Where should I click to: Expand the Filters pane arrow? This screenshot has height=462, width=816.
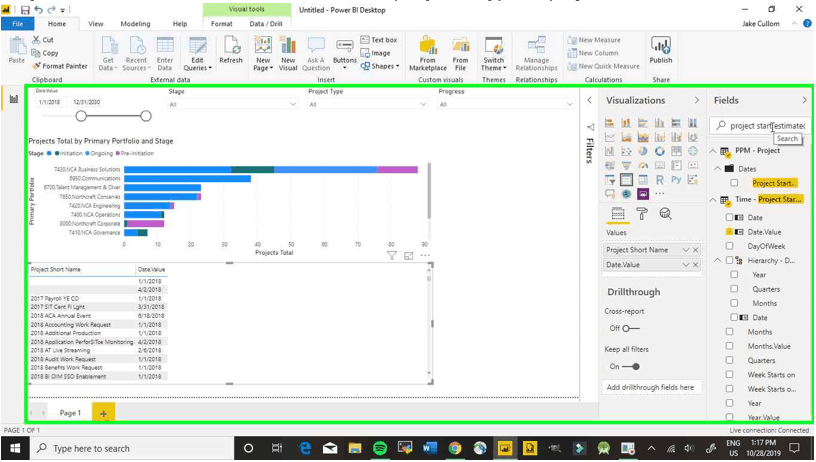tap(590, 100)
